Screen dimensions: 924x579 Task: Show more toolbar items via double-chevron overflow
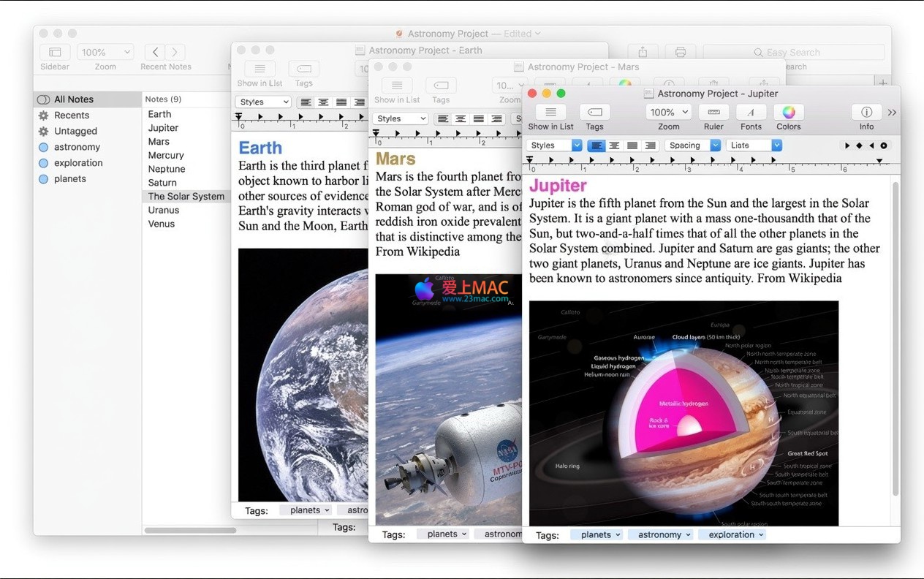(x=892, y=113)
